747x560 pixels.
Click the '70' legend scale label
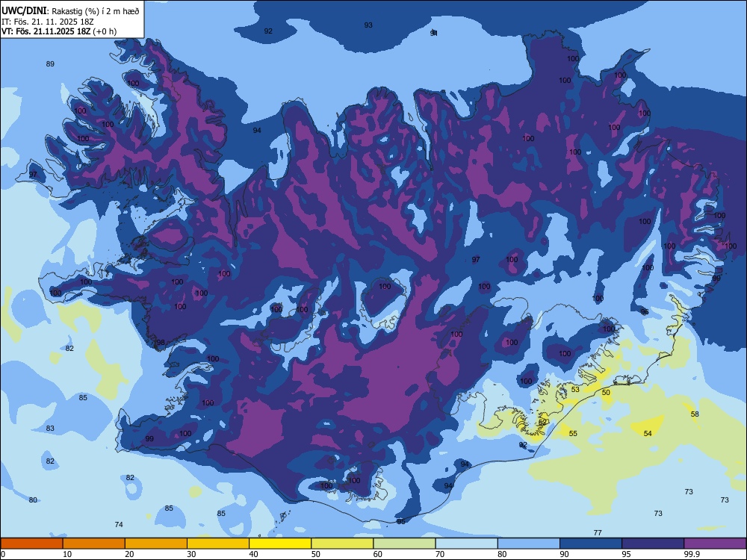[440, 554]
